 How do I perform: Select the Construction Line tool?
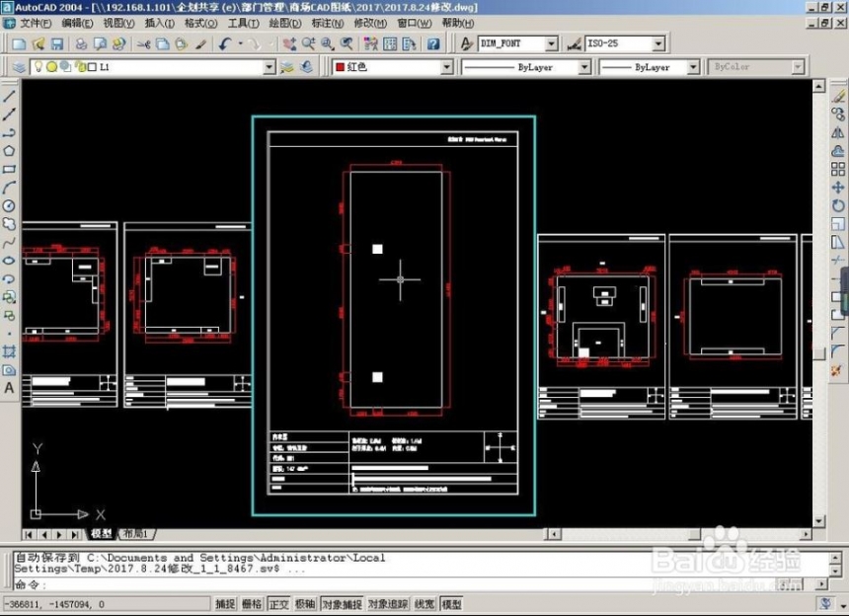(9, 115)
